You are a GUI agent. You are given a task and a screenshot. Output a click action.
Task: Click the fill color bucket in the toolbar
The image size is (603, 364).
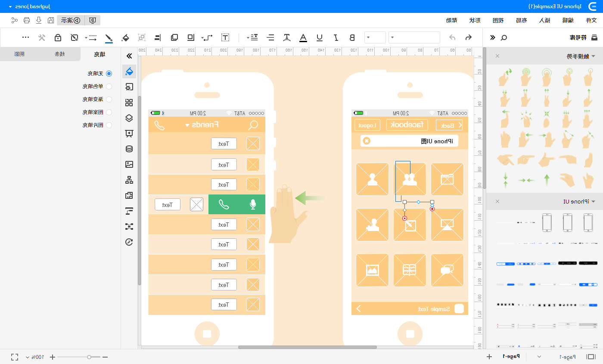(125, 38)
